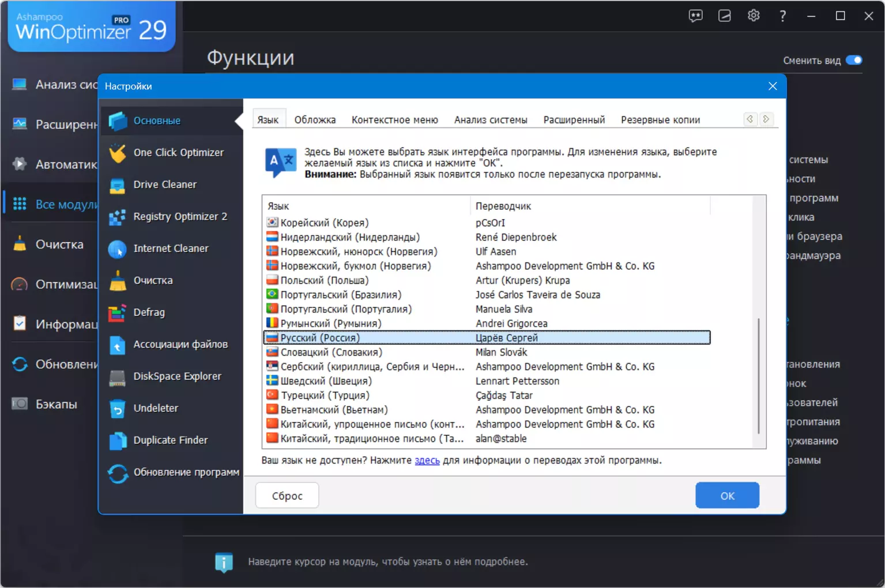
Task: Click the Автоматика sidebar gear icon
Action: click(20, 164)
